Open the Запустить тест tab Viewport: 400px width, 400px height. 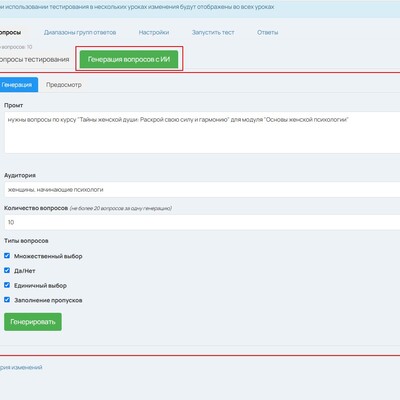(213, 32)
